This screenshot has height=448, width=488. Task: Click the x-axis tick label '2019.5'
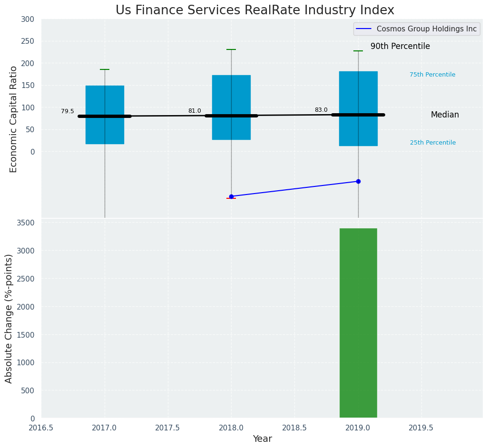[x=422, y=428]
